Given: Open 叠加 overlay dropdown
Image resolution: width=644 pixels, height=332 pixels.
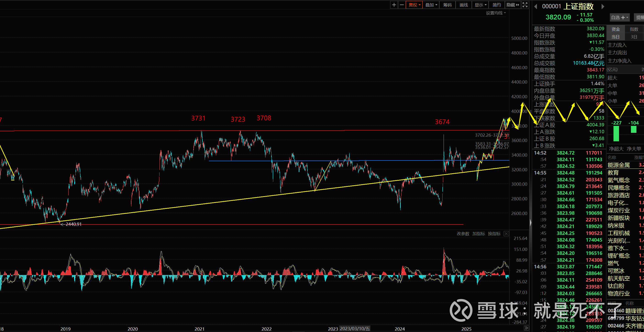Looking at the screenshot, I should point(431,5).
